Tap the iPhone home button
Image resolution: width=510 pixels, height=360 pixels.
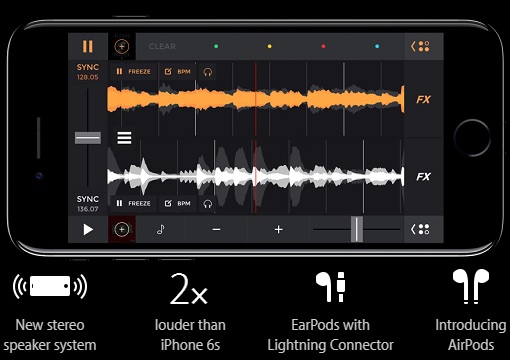(472, 138)
